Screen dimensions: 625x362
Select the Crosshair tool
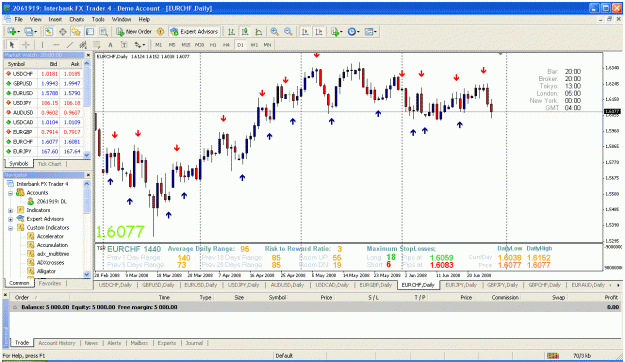pyautogui.click(x=26, y=45)
